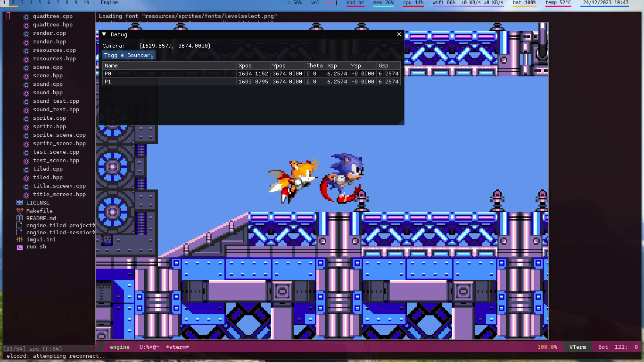This screenshot has height=362, width=644.
Task: Click the Xpos value 1634.1152
Action: pyautogui.click(x=253, y=74)
